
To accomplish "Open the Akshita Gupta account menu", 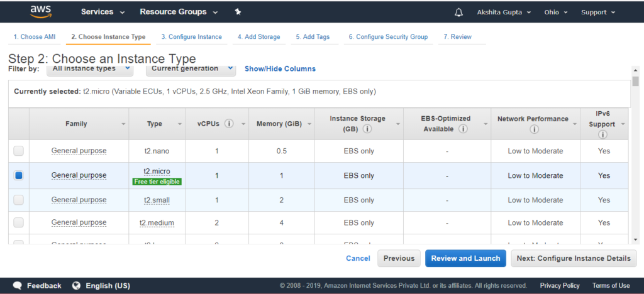I will tap(504, 13).
